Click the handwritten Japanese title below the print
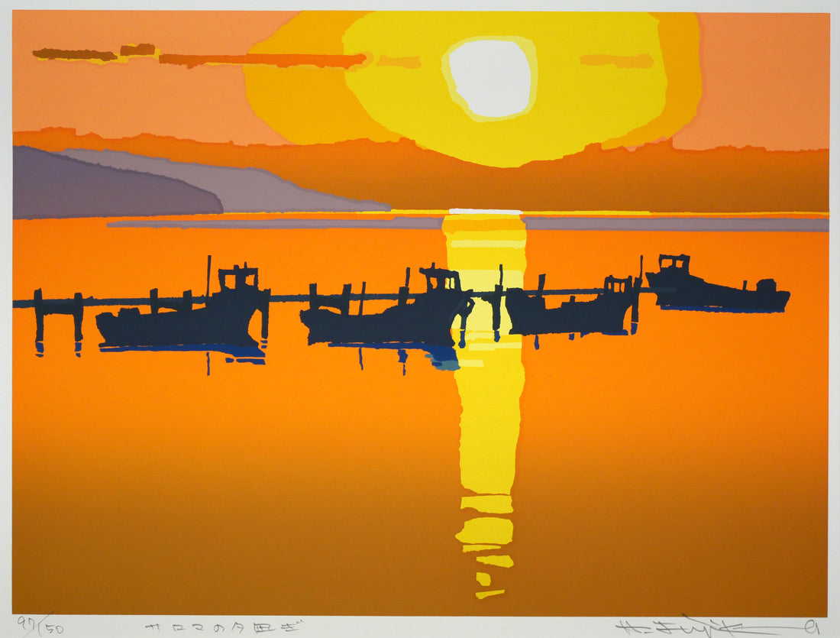 [224, 627]
